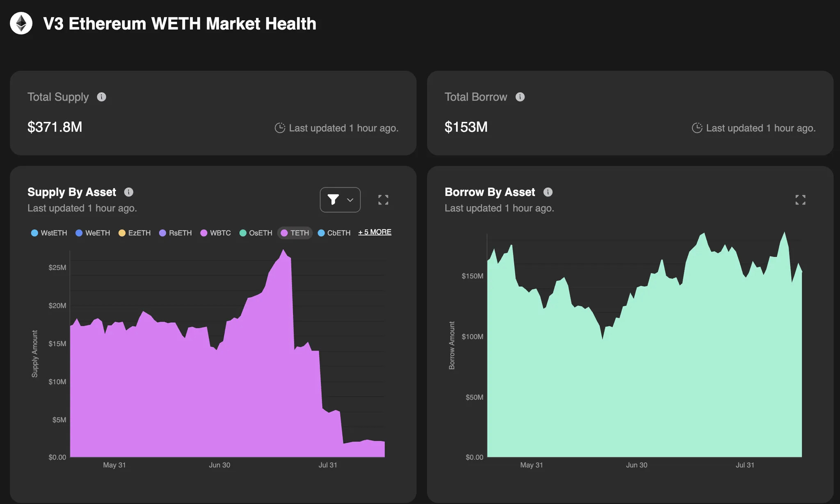Toggle CbETH legend series
This screenshot has height=504, width=840.
coord(335,233)
